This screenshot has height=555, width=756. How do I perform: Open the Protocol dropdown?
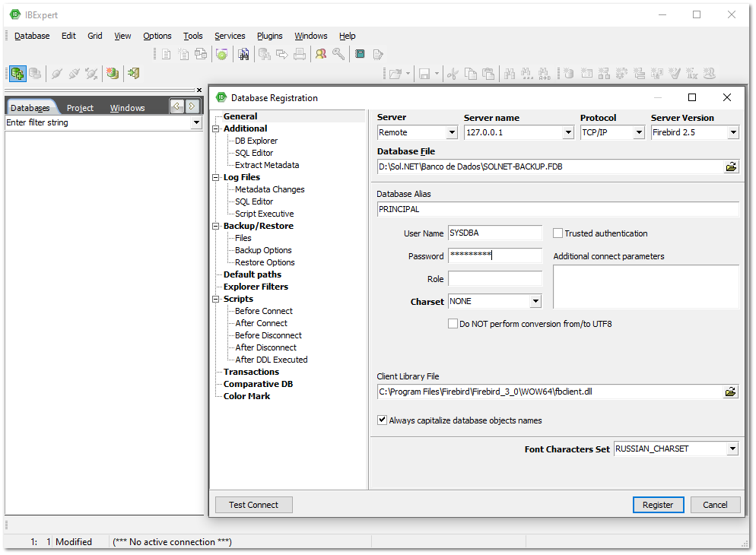point(638,133)
